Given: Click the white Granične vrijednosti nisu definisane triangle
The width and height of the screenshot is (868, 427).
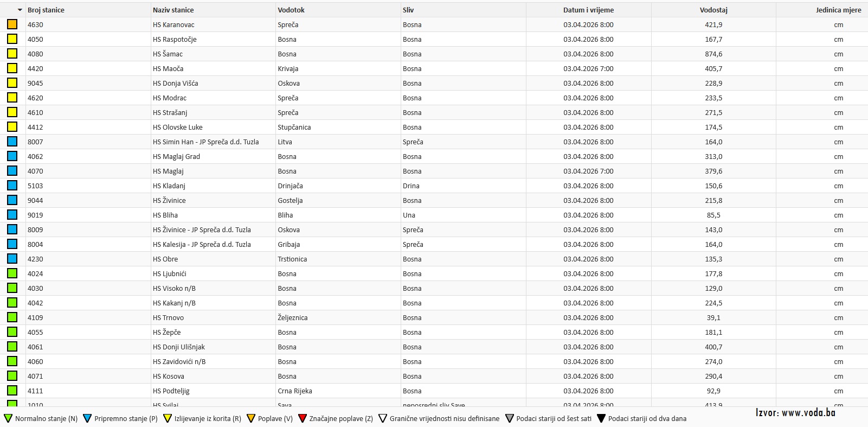Looking at the screenshot, I should pyautogui.click(x=383, y=418).
